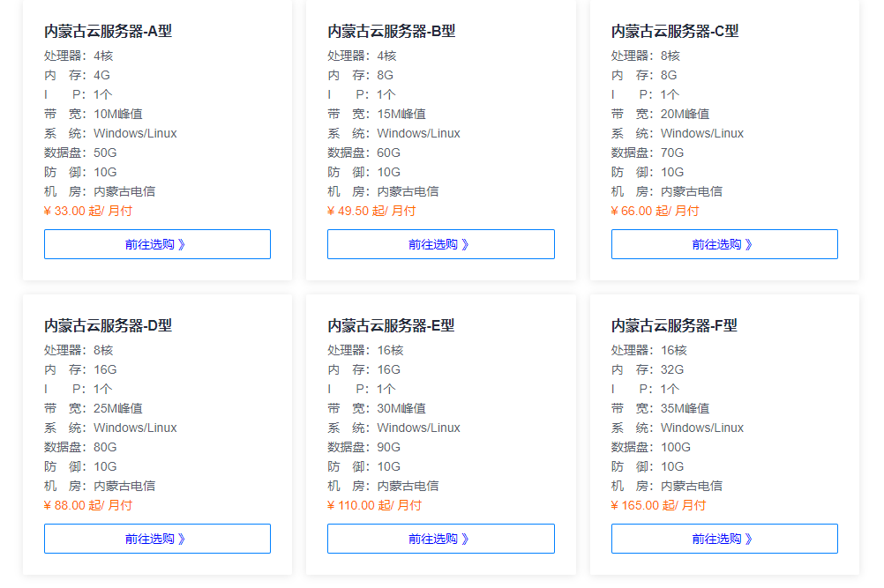Click the ¥ 33.00 起/ 月付 price

88,211
